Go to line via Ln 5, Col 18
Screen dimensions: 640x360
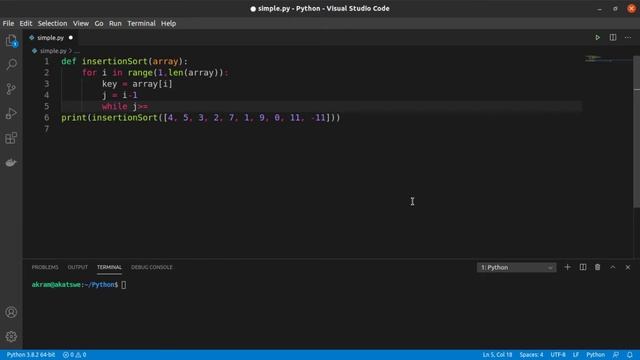[x=497, y=355]
